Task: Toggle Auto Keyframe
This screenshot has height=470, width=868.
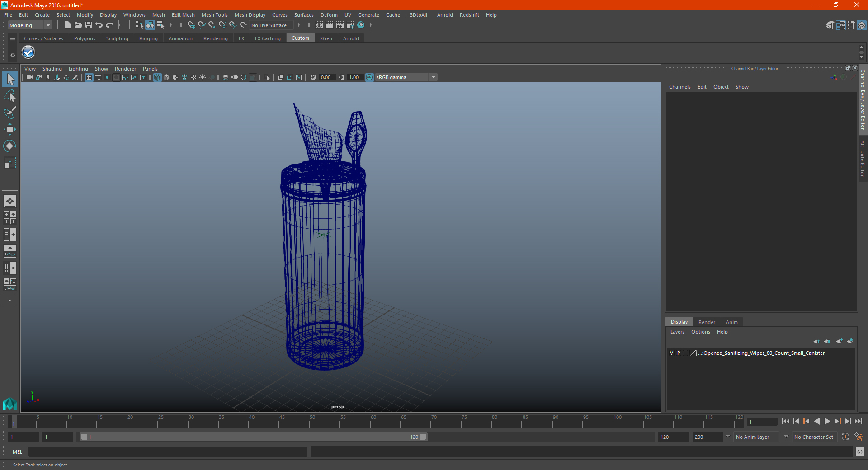Action: click(845, 437)
